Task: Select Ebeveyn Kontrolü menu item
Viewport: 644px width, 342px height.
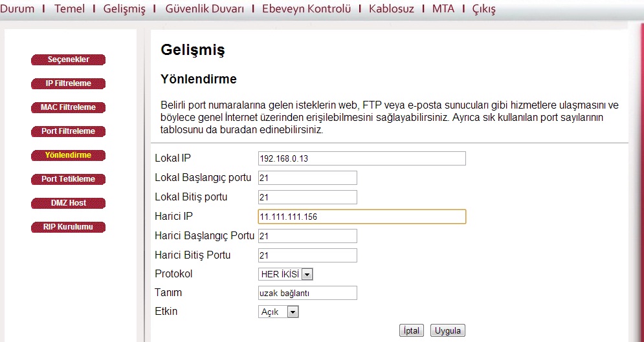Action: 306,9
